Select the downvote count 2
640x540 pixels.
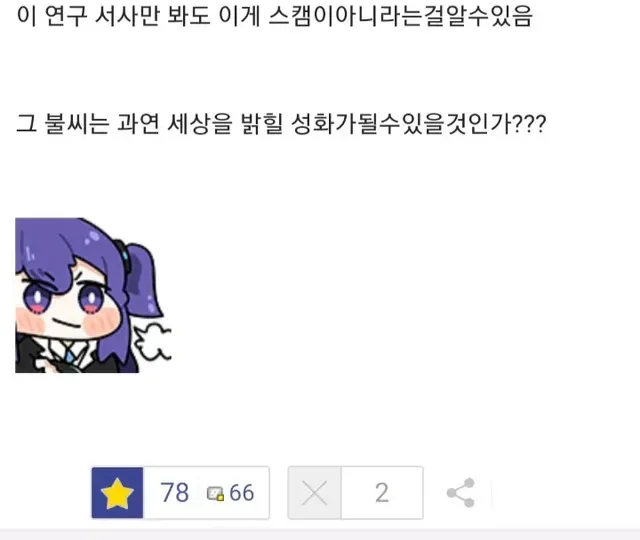coord(382,493)
